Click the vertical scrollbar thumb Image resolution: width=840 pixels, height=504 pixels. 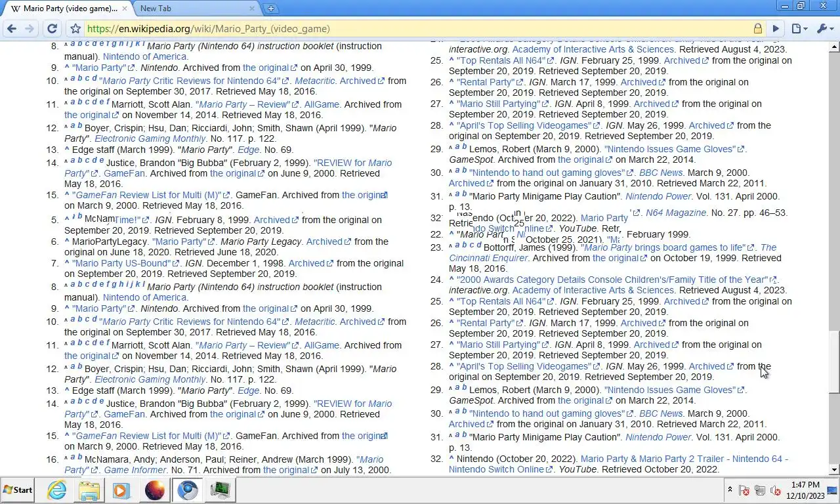tap(835, 362)
